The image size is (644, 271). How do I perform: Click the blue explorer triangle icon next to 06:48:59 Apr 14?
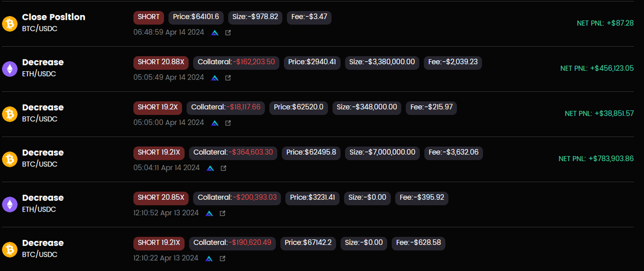215,33
